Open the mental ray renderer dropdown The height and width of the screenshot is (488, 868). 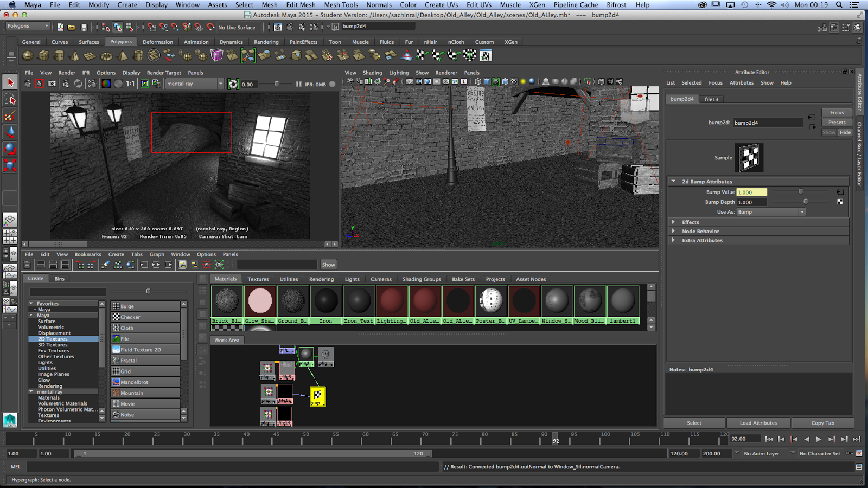point(195,84)
